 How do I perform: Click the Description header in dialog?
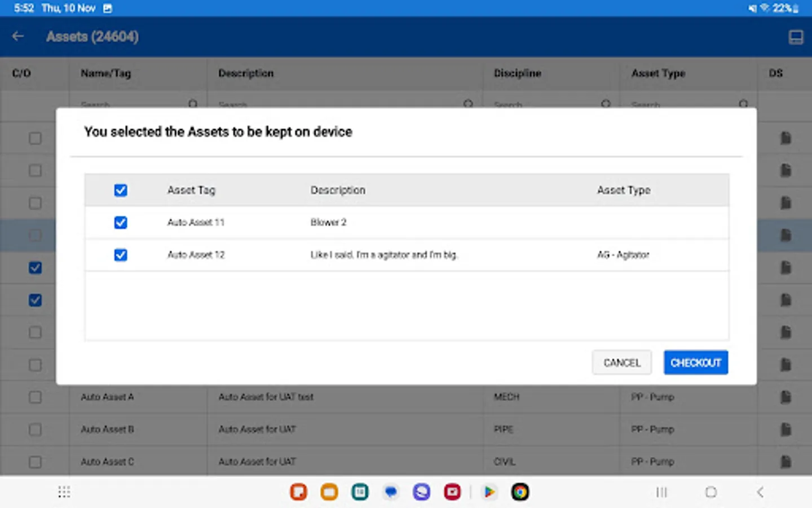(x=338, y=190)
